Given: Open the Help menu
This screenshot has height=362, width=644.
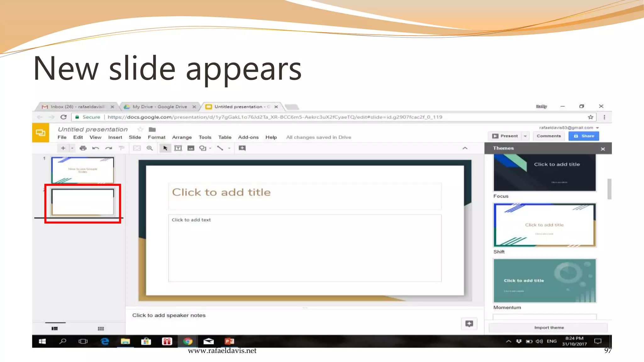Looking at the screenshot, I should [271, 137].
